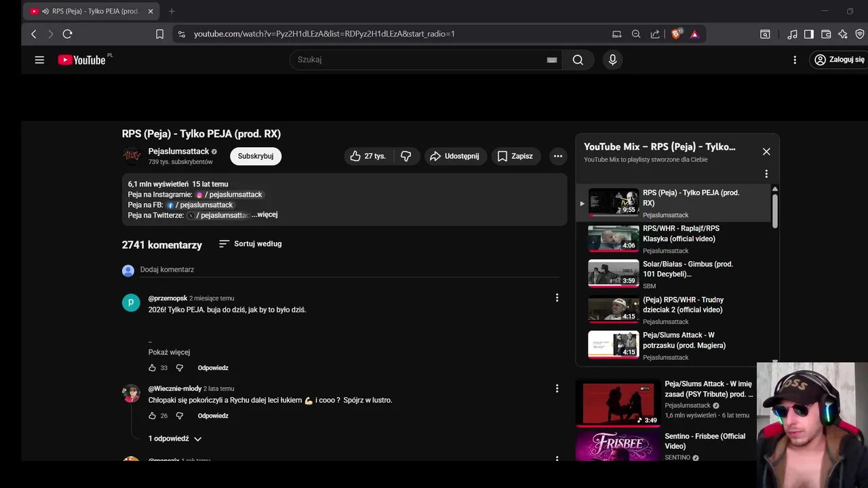The image size is (868, 488).
Task: Open the three-dot menu of the Mix playlist
Action: pyautogui.click(x=766, y=174)
